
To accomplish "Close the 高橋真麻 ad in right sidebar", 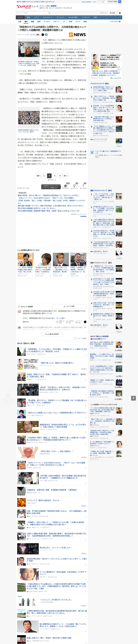I will coord(121,55).
